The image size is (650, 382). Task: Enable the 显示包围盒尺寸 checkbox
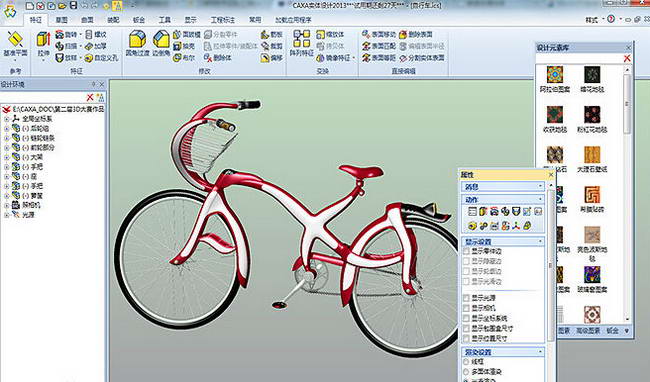466,328
